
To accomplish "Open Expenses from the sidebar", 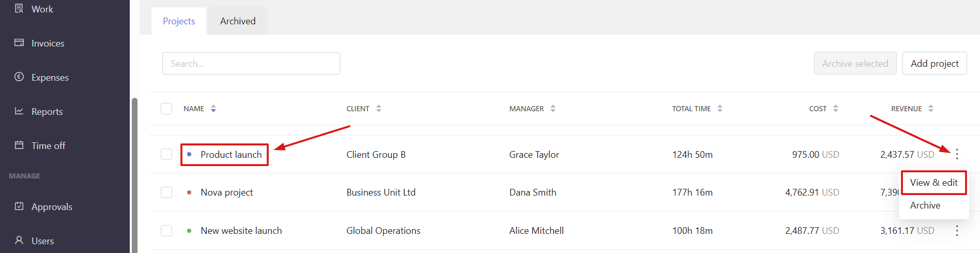I will point(50,78).
